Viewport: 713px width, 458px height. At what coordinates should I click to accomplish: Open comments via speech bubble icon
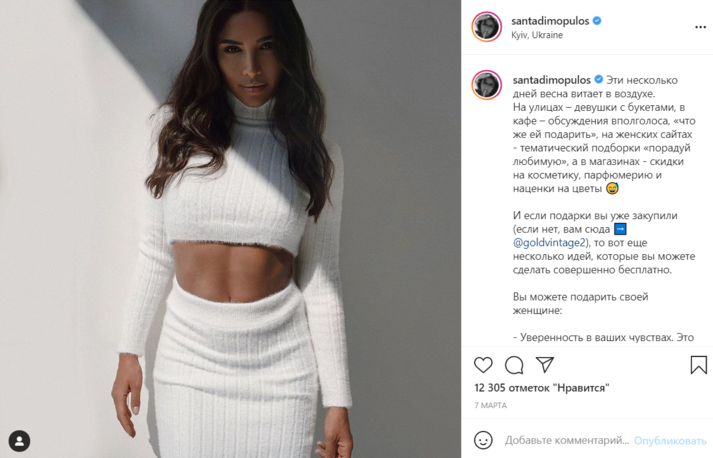point(514,365)
